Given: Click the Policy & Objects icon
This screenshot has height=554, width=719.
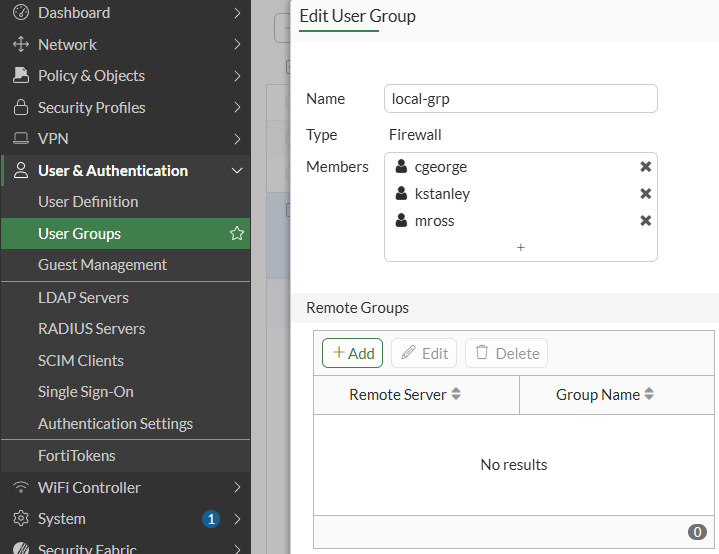Looking at the screenshot, I should click(21, 75).
